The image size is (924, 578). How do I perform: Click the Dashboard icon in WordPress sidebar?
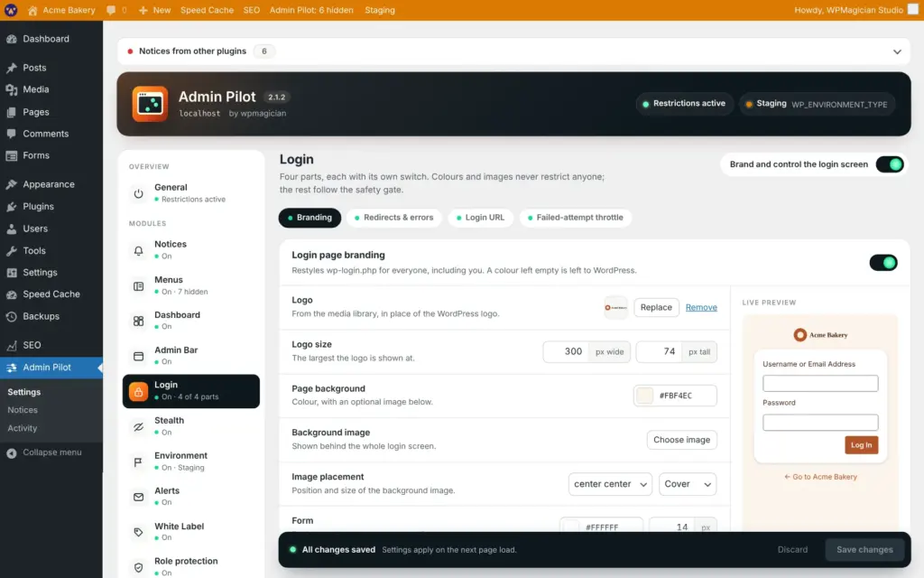[x=12, y=39]
